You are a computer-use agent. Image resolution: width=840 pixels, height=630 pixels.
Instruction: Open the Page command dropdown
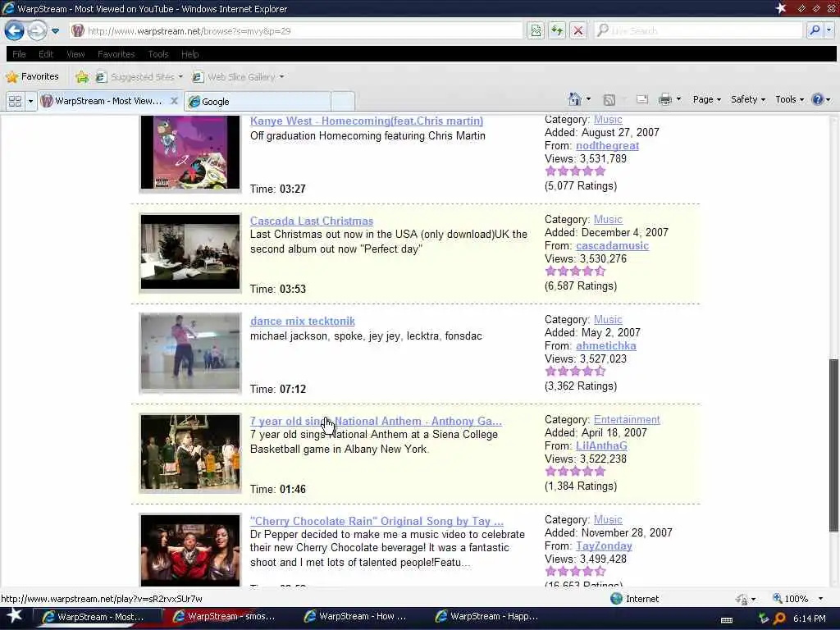tap(706, 99)
